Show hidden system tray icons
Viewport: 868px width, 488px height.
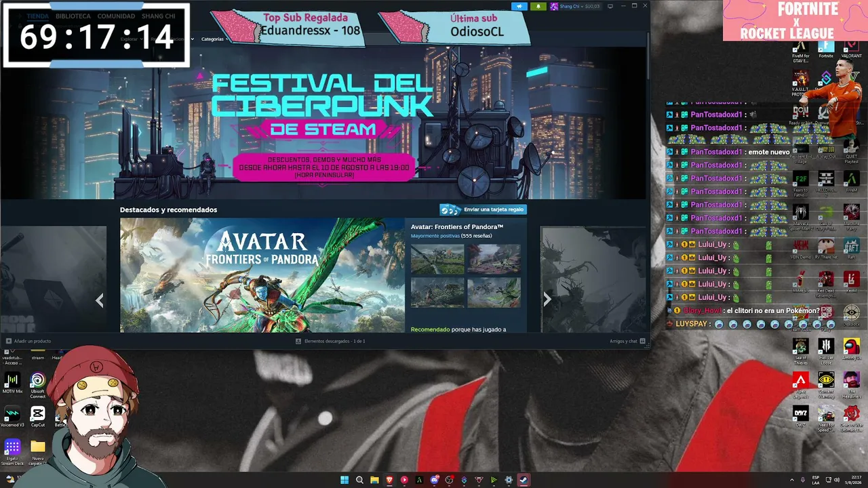click(x=792, y=480)
